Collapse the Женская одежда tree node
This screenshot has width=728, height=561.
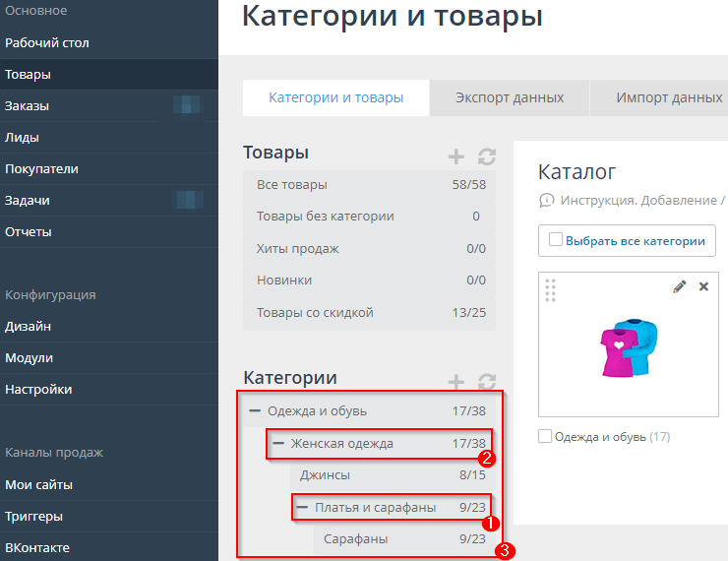click(x=277, y=444)
